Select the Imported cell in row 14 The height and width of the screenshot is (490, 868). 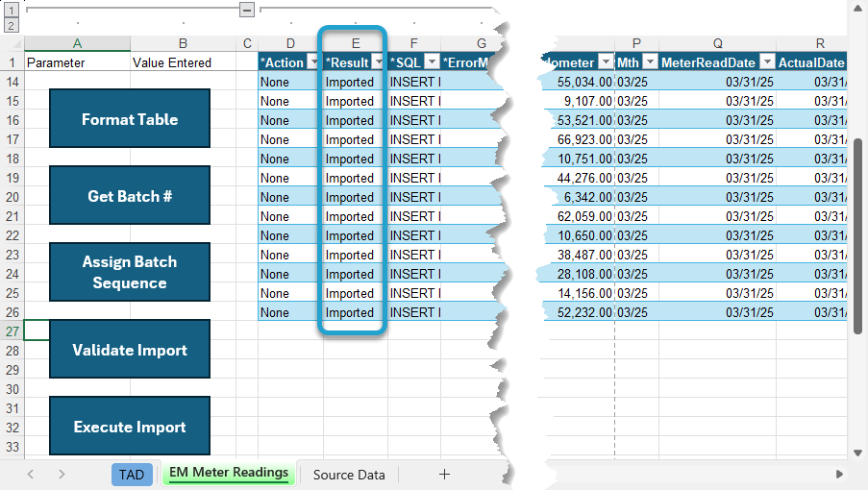(356, 82)
